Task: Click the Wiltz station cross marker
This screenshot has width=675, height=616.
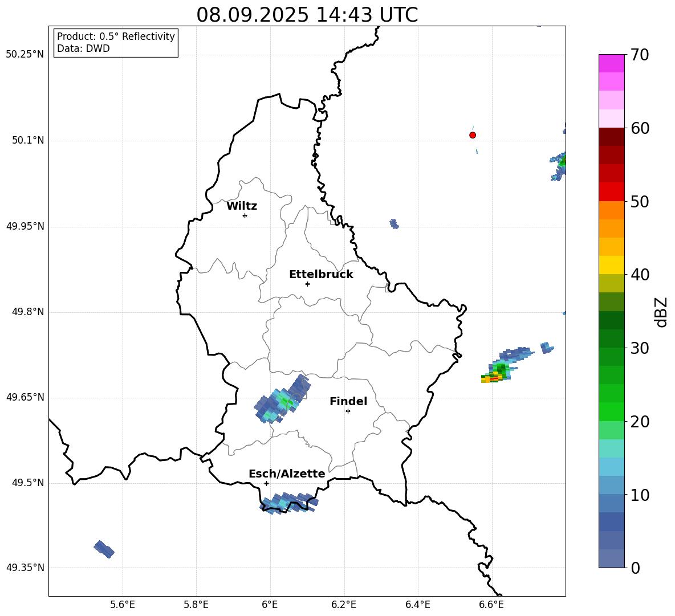Action: [x=245, y=215]
